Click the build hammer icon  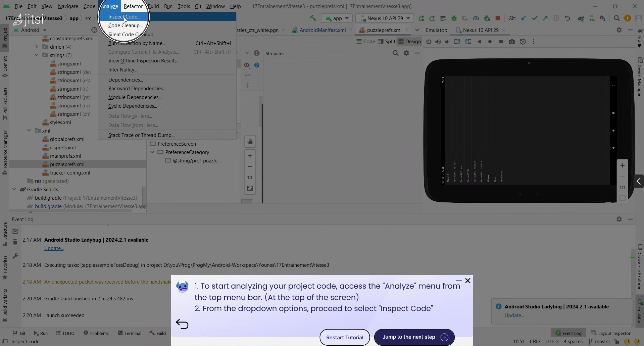(x=312, y=18)
